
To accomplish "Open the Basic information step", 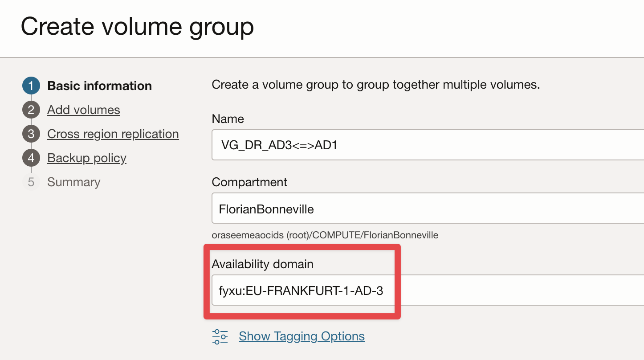I will [x=99, y=86].
